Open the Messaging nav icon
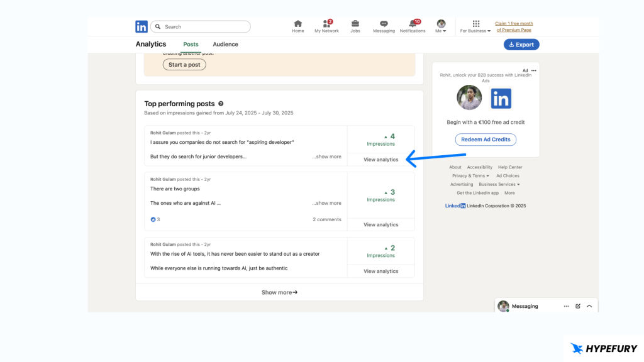Viewport: 644px width, 362px height. 384,24
